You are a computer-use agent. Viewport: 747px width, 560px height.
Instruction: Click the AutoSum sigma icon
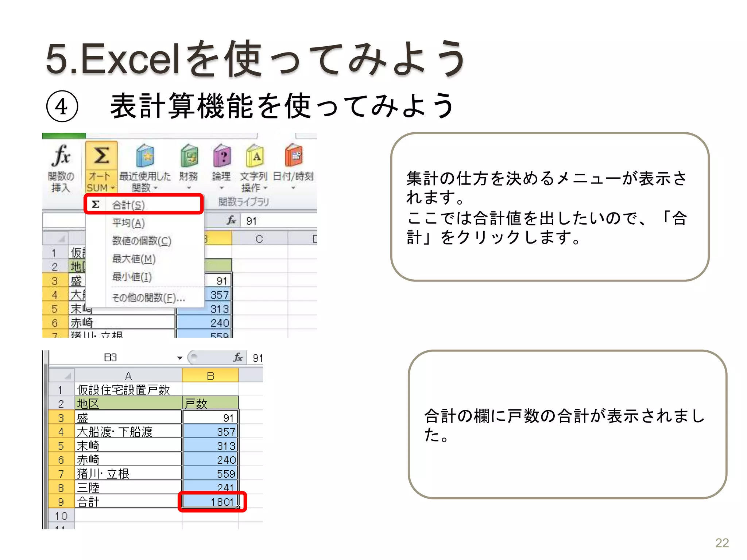pos(101,156)
